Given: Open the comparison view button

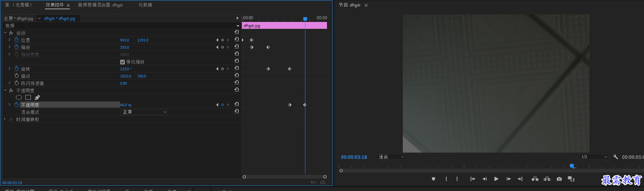Looking at the screenshot, I should coord(571,179).
